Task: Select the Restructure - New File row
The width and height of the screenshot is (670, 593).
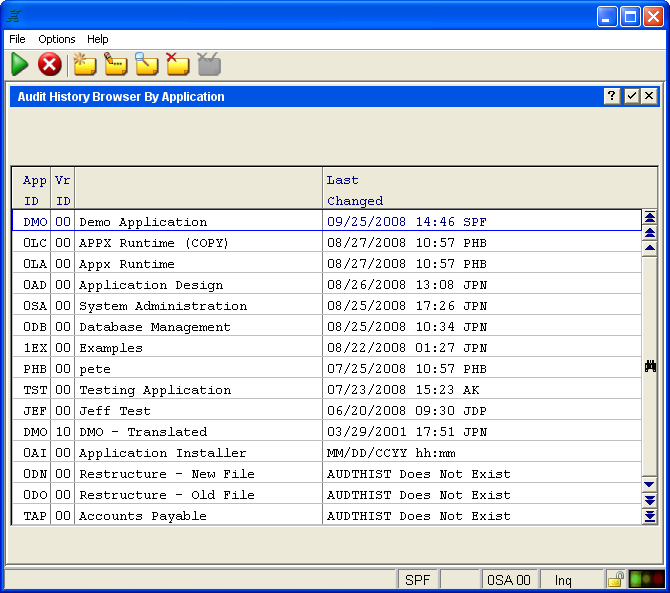Action: pos(327,473)
